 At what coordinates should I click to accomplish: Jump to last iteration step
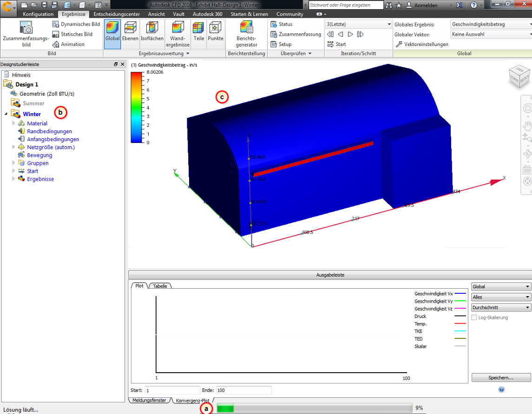click(x=361, y=34)
